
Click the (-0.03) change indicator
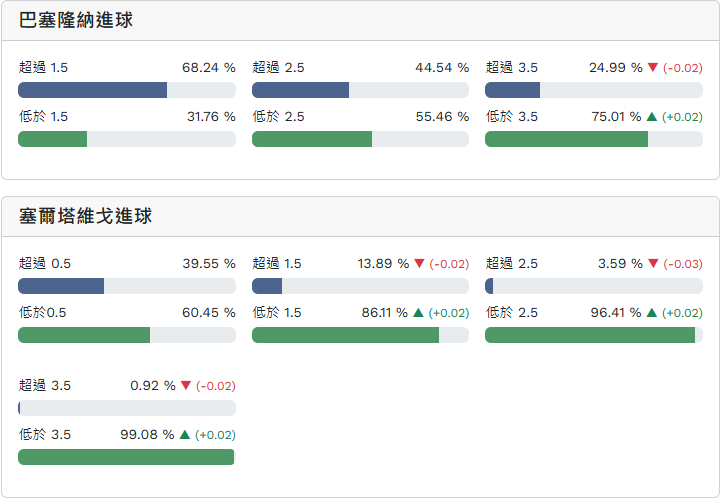tap(684, 264)
